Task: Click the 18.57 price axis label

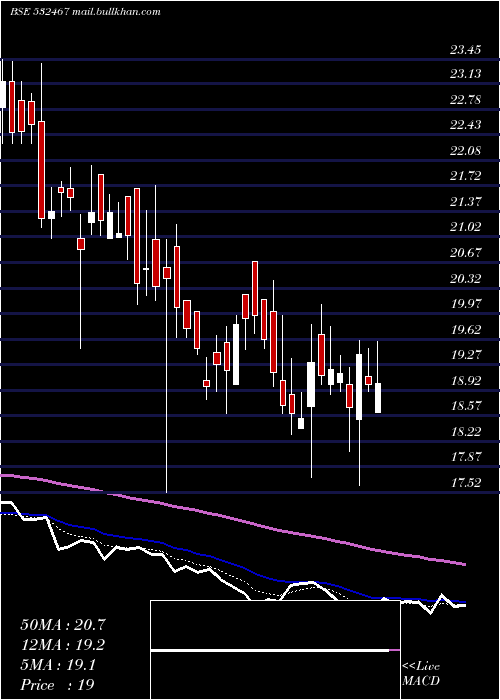Action: pyautogui.click(x=466, y=406)
